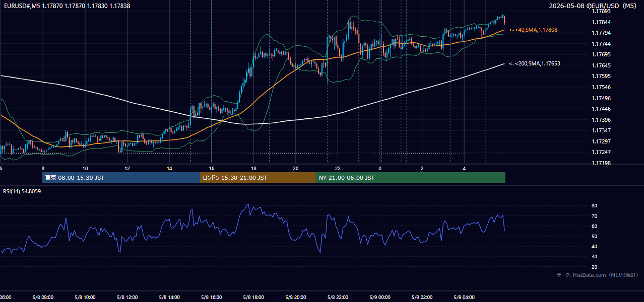Screen dimensions: 644x302
Task: Click the 5/9 00:00 bottom time label
Action: coord(380,297)
